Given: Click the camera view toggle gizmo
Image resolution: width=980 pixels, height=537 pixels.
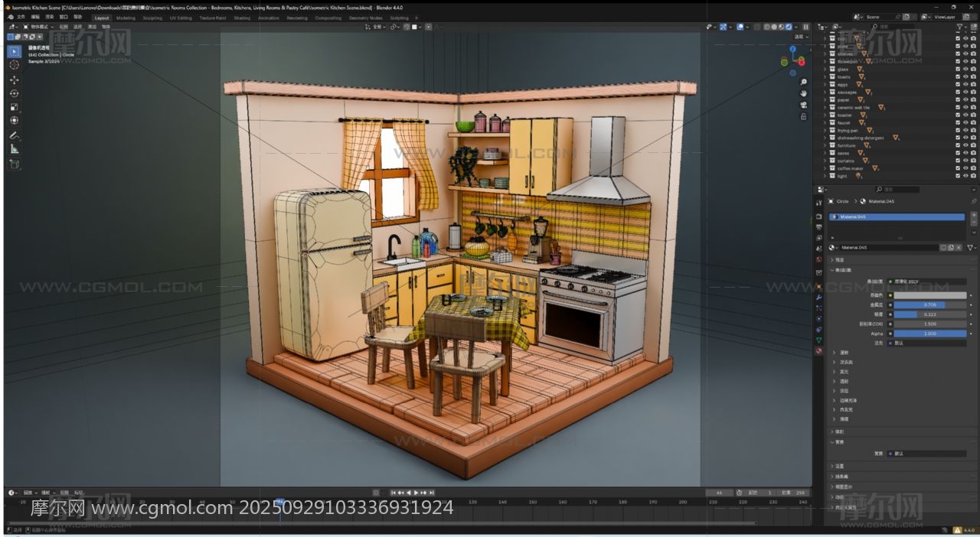Looking at the screenshot, I should [803, 105].
